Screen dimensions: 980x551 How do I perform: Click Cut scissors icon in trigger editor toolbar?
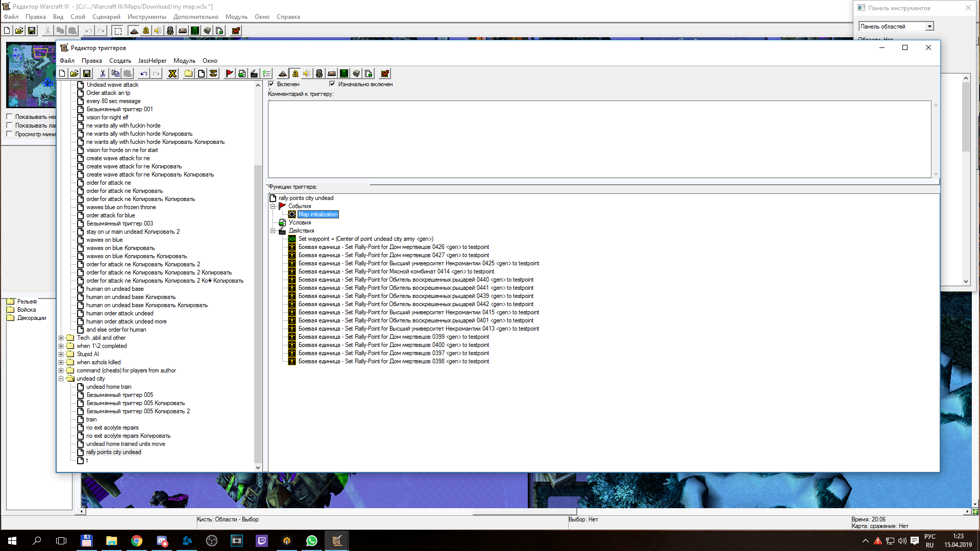pos(103,73)
